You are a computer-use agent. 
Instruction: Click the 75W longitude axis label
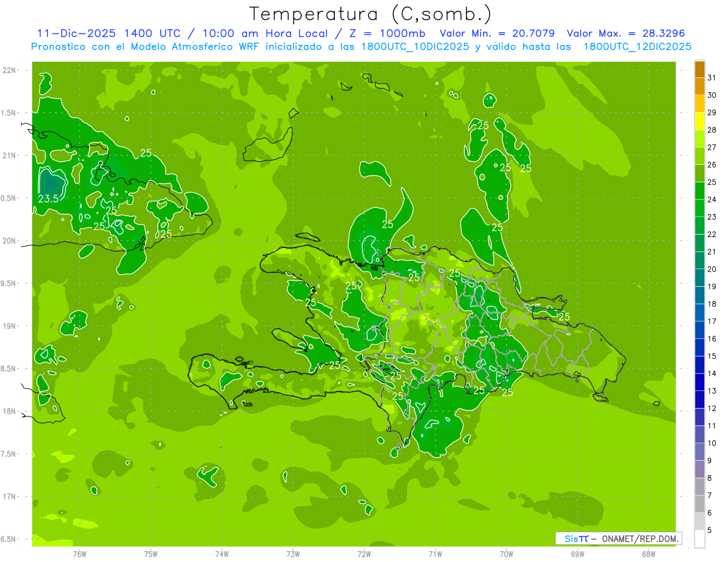(151, 554)
